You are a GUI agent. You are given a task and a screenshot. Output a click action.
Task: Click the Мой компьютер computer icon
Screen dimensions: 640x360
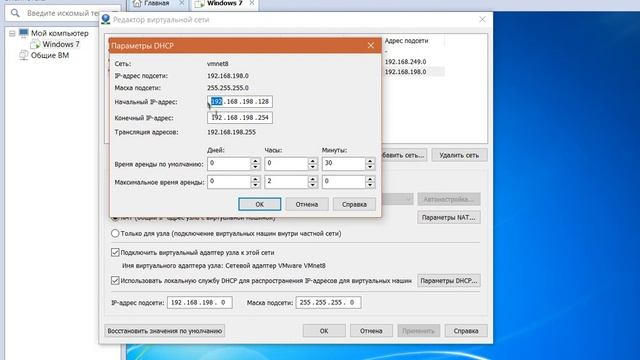24,33
